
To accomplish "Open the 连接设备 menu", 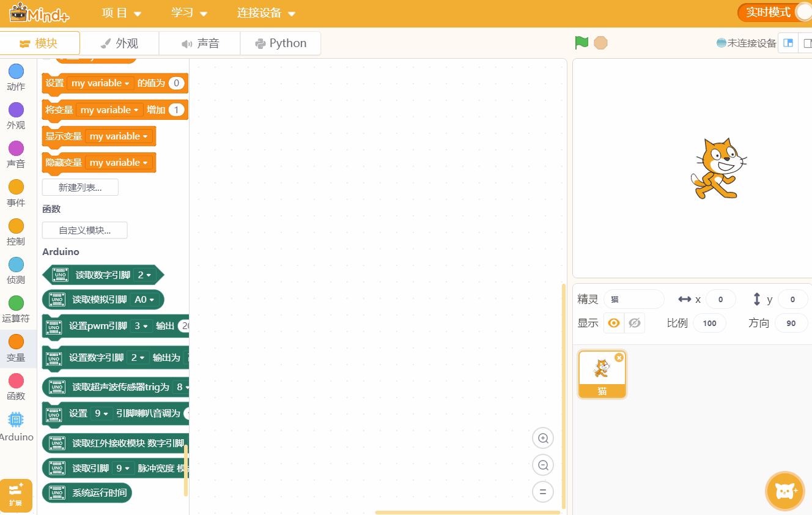I will tap(266, 13).
